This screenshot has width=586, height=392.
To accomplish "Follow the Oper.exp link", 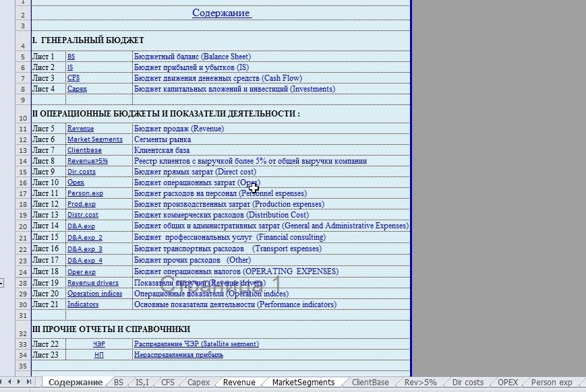I will (x=82, y=271).
